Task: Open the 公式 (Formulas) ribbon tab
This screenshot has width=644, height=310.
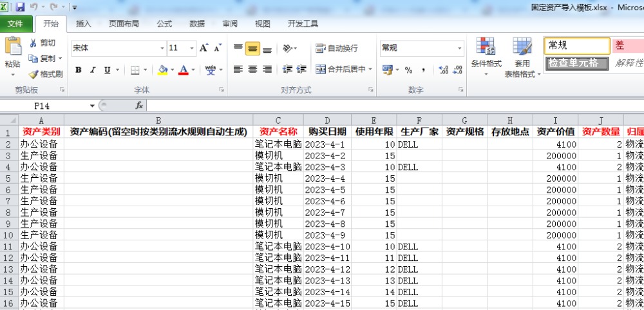Action: [x=164, y=24]
